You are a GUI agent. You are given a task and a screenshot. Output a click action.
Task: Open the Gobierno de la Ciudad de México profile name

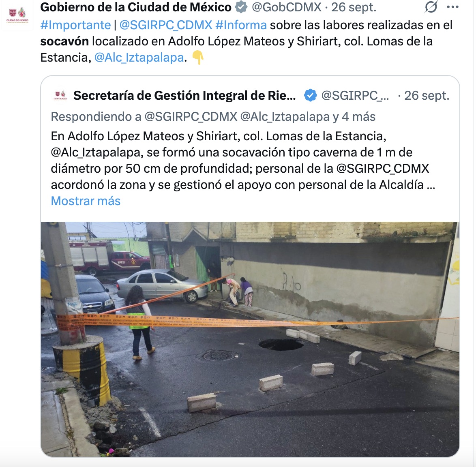pos(136,7)
